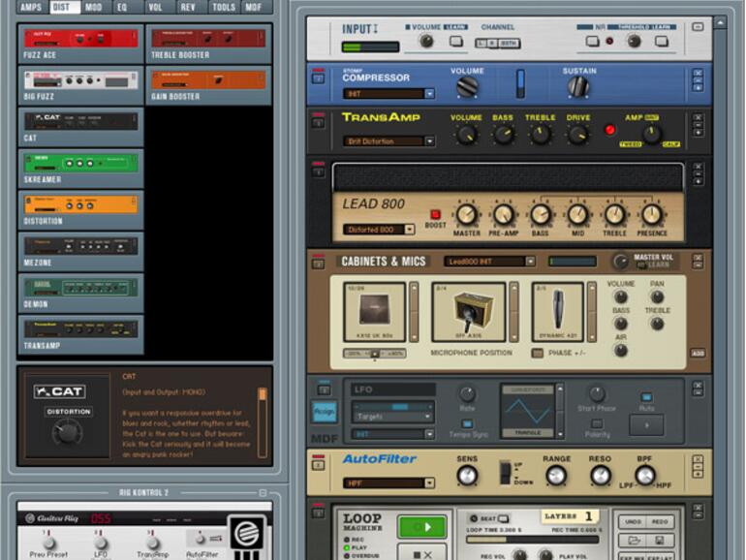Toggle the Compressor power button

[319, 78]
